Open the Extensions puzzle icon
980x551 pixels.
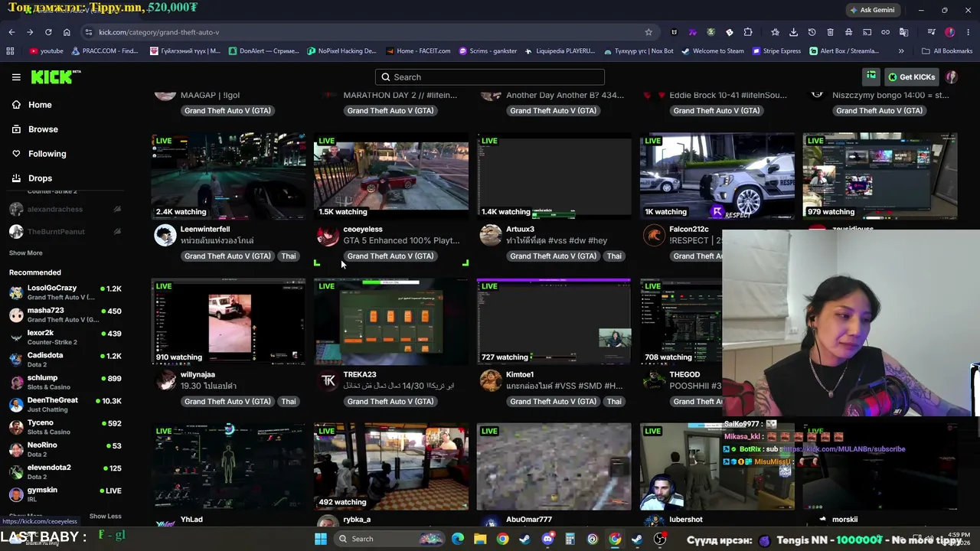[748, 32]
